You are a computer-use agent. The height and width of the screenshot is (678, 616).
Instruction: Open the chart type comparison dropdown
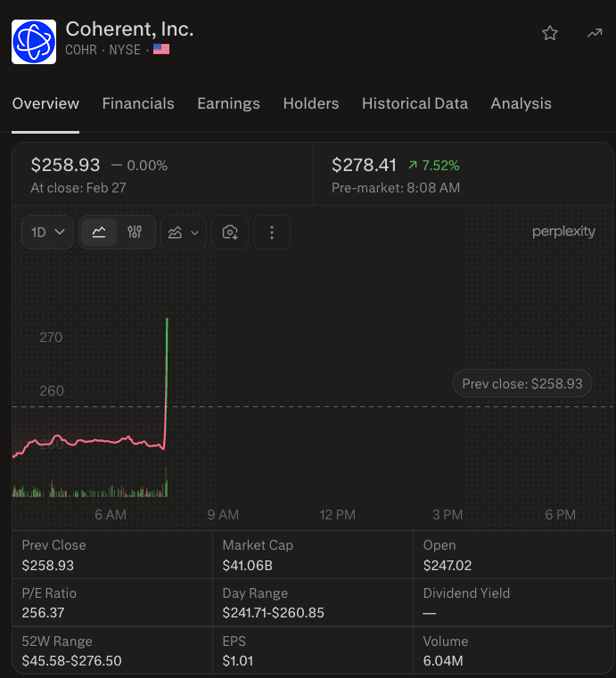click(183, 233)
